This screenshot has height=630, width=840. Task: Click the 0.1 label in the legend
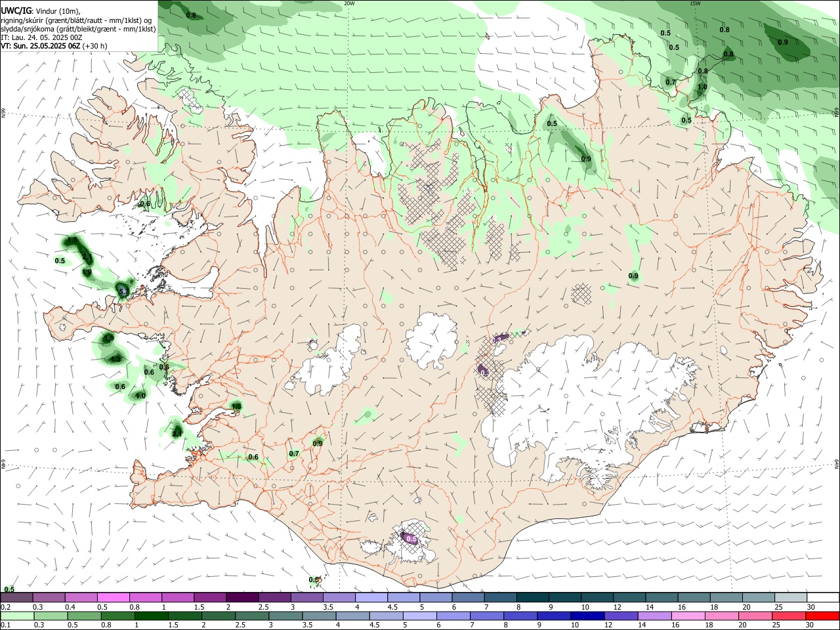coord(5,625)
